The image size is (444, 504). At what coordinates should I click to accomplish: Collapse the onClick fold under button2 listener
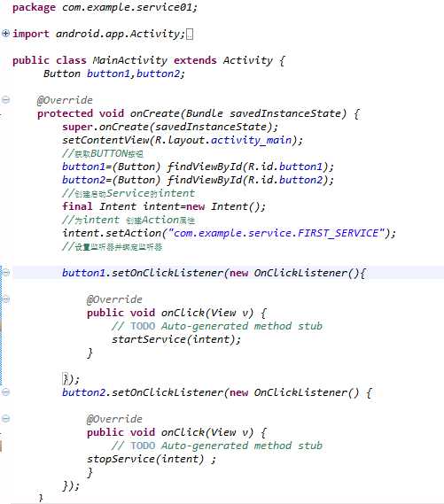click(x=5, y=418)
